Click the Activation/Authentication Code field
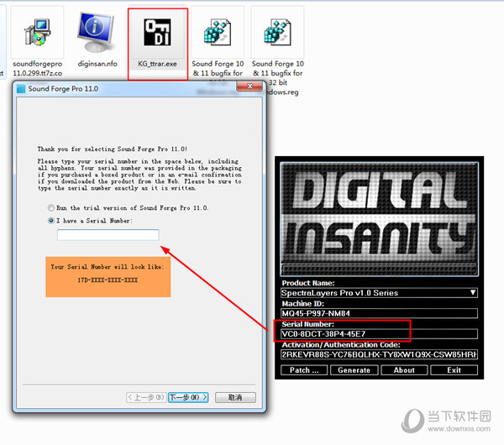The width and height of the screenshot is (504, 445). [x=380, y=354]
